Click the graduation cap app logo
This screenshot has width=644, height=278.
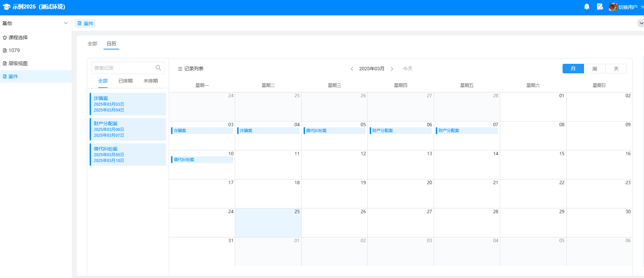[x=6, y=7]
